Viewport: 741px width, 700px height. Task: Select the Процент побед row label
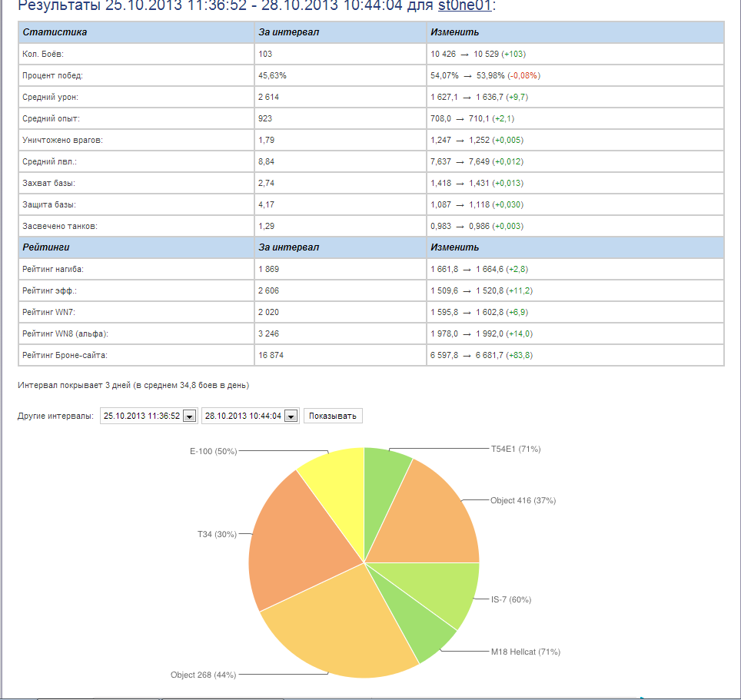pos(53,76)
